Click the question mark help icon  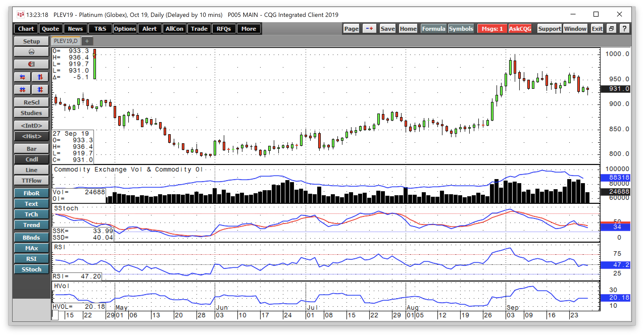[624, 29]
